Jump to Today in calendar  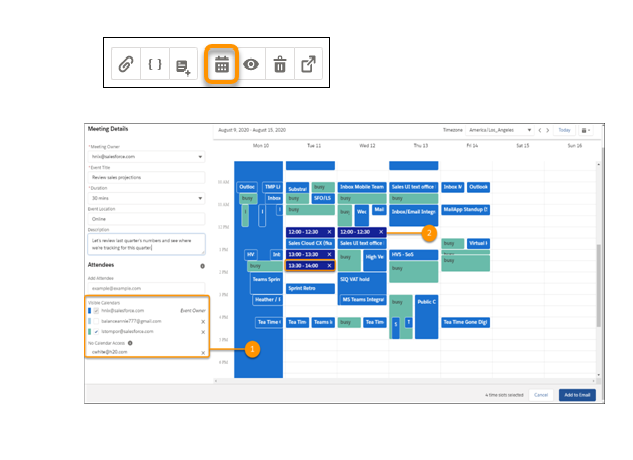click(565, 130)
